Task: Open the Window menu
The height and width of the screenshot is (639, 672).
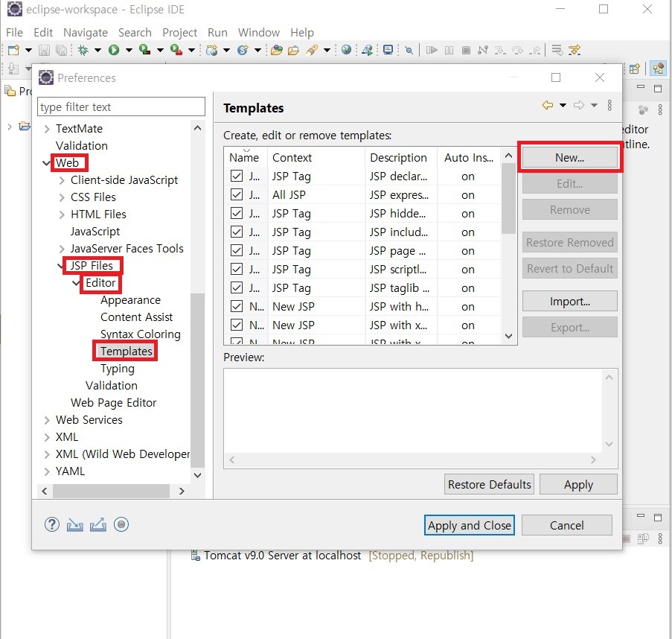Action: point(258,33)
